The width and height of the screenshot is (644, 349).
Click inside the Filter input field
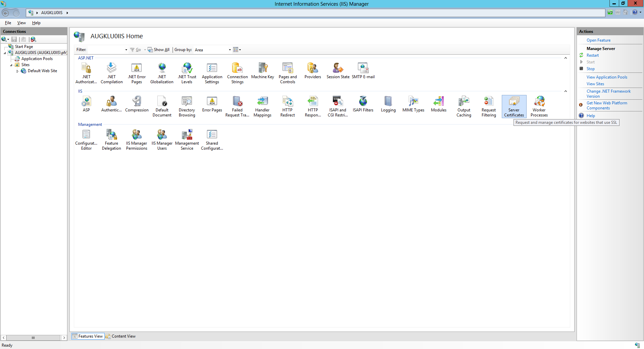pos(106,50)
